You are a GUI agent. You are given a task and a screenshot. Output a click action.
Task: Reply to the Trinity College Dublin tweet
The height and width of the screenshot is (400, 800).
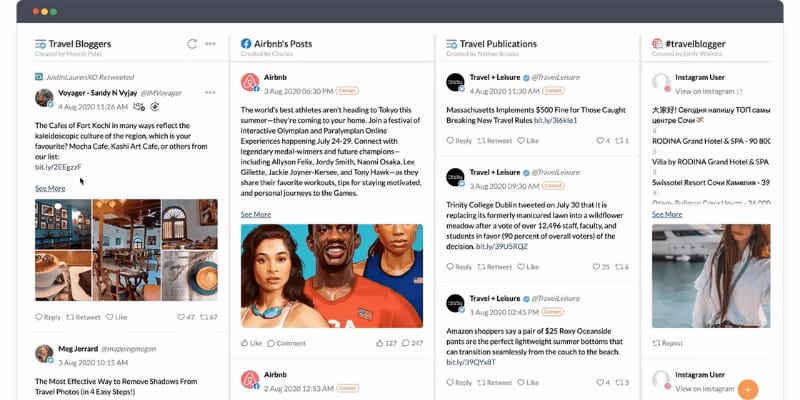click(x=459, y=266)
